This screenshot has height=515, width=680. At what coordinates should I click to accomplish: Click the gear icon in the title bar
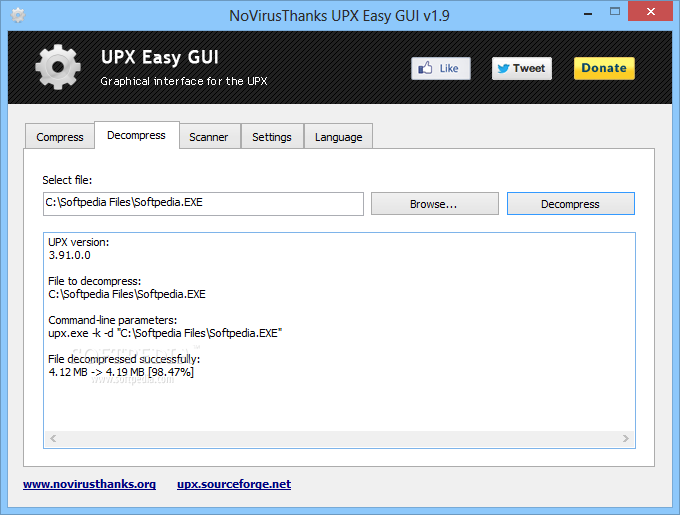(18, 16)
